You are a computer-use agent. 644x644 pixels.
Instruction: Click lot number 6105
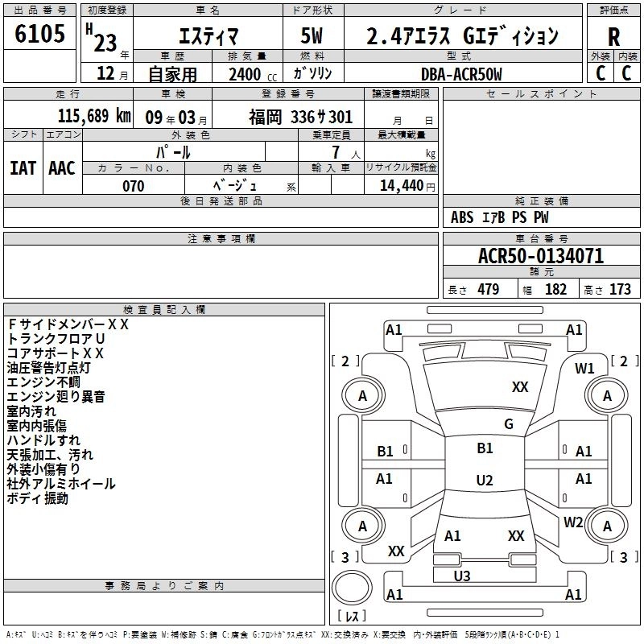pos(40,35)
